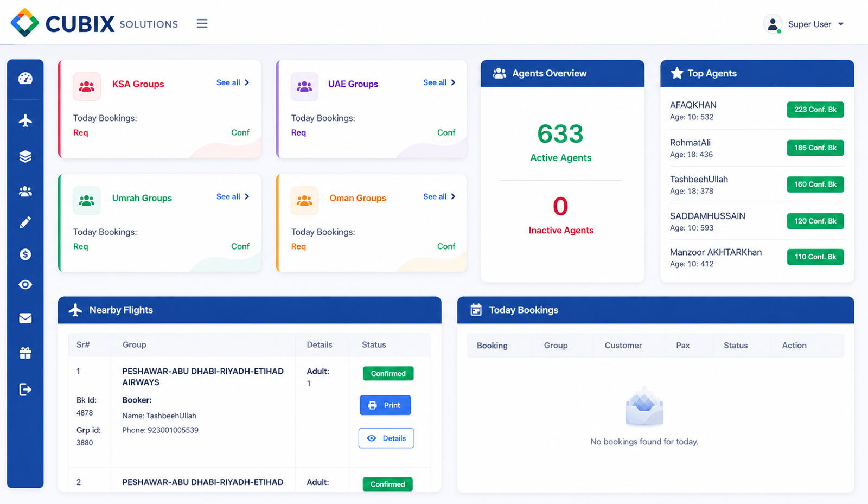Viewport: 868px width, 504px height.
Task: Select the eye view icon in sidebar
Action: click(25, 285)
